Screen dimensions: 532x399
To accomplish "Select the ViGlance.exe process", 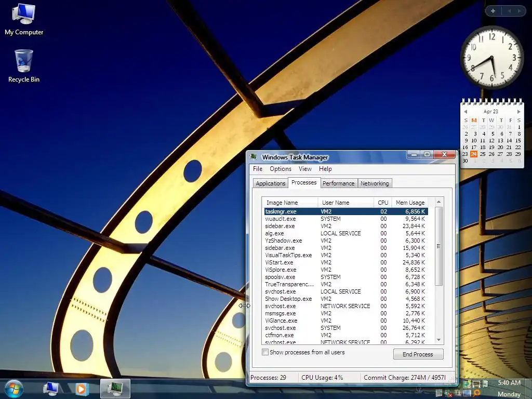I will 281,321.
